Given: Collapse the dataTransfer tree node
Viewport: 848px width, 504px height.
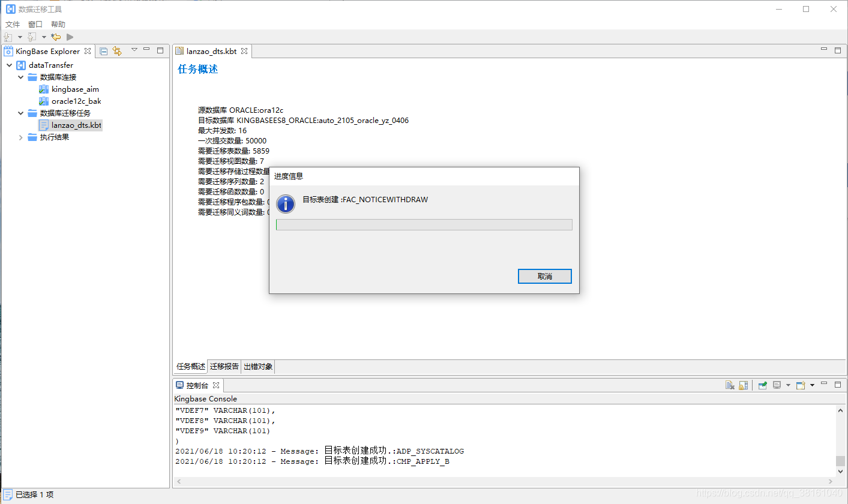Looking at the screenshot, I should pos(9,65).
